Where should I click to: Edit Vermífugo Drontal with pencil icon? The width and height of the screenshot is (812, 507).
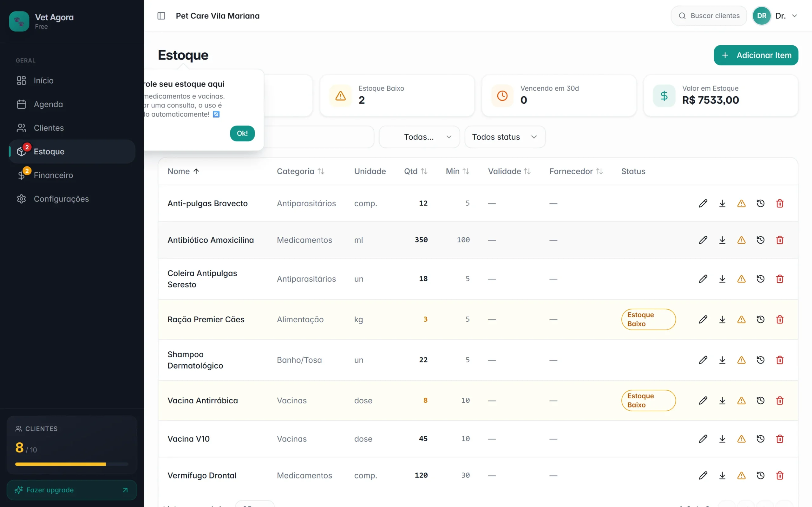pyautogui.click(x=703, y=475)
